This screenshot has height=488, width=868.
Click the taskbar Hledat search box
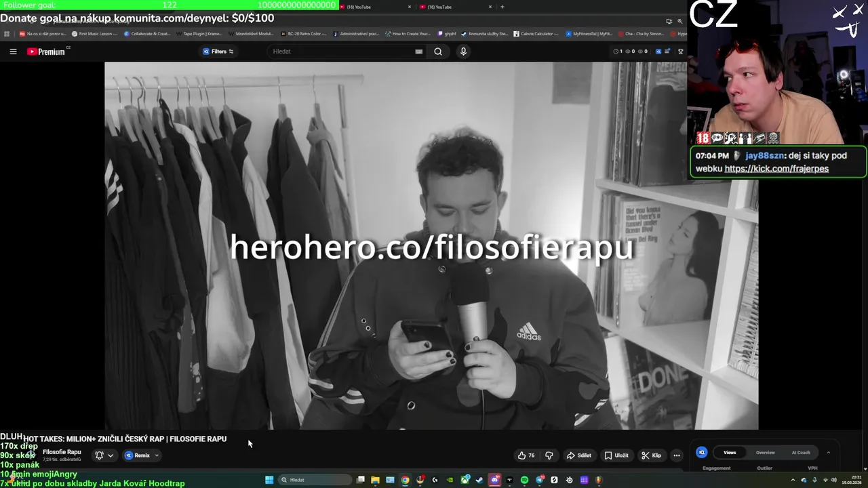[x=315, y=480]
